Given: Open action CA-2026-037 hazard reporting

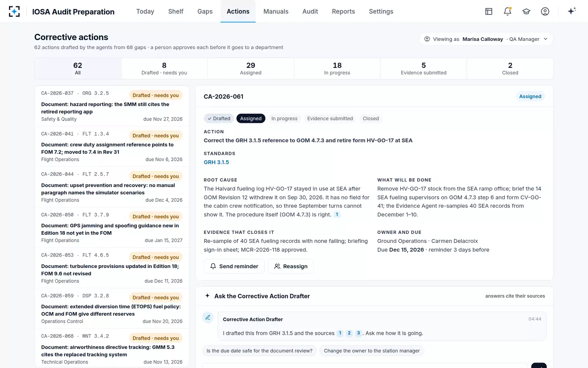Looking at the screenshot, I should pyautogui.click(x=112, y=106).
